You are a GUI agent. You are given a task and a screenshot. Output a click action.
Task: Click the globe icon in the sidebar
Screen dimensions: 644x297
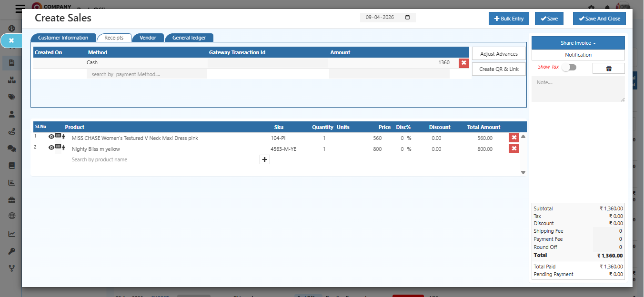[x=11, y=216]
